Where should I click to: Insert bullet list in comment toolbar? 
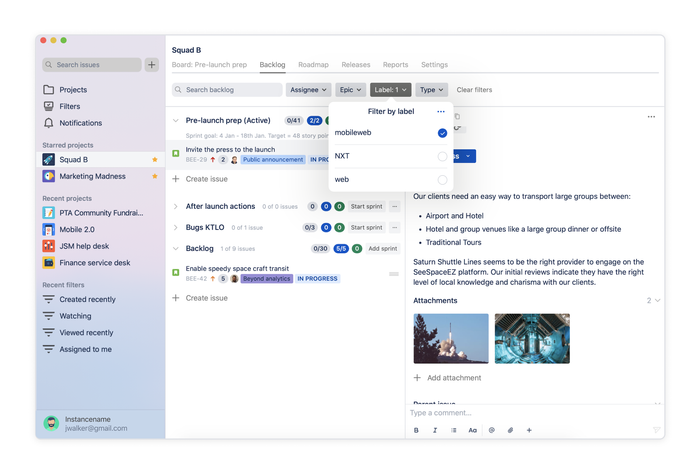[x=454, y=430]
